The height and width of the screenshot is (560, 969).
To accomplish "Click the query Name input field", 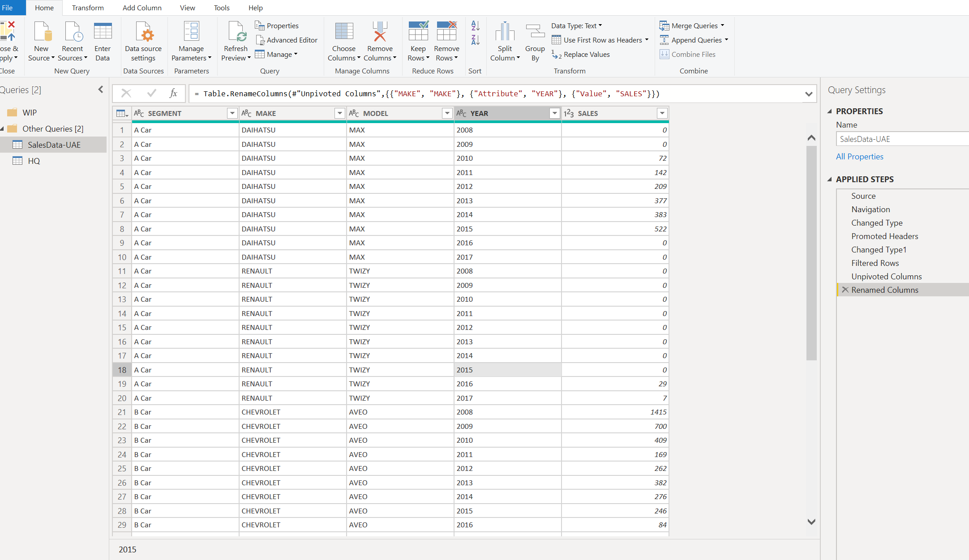I will click(x=902, y=139).
